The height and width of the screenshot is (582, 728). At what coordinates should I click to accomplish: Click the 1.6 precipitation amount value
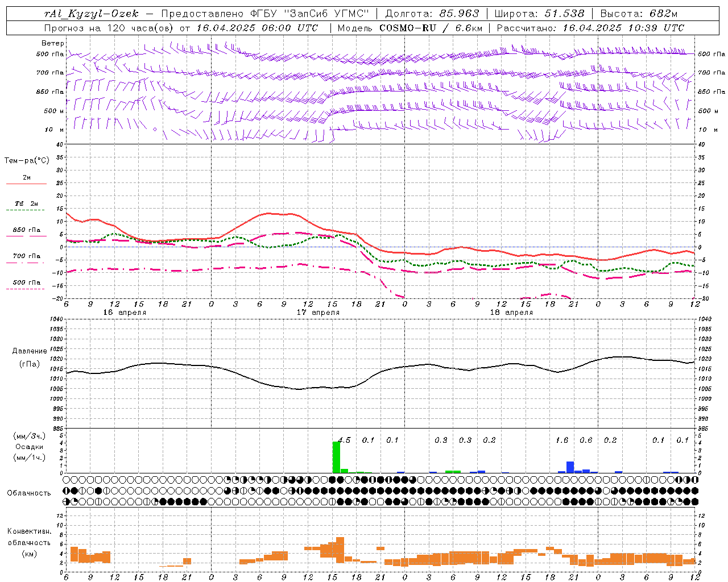click(x=562, y=440)
